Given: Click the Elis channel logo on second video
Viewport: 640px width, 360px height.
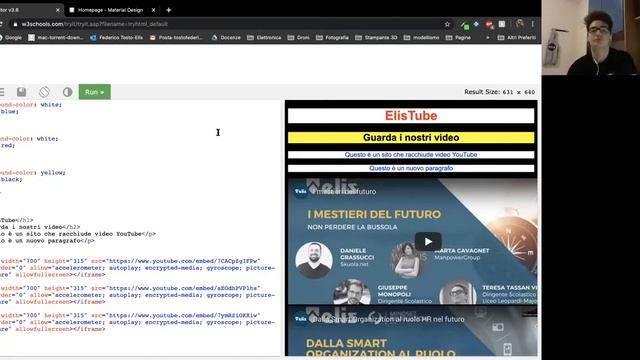Looking at the screenshot, I should tap(301, 319).
